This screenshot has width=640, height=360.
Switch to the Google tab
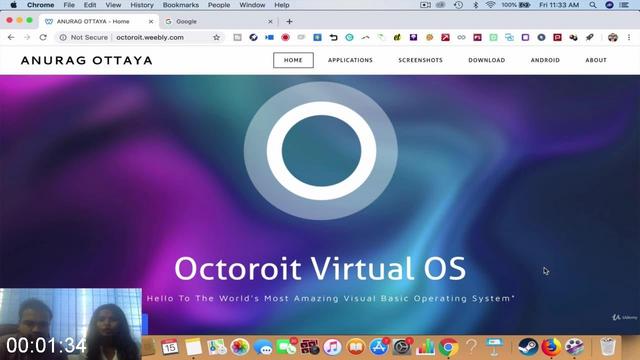coord(218,21)
